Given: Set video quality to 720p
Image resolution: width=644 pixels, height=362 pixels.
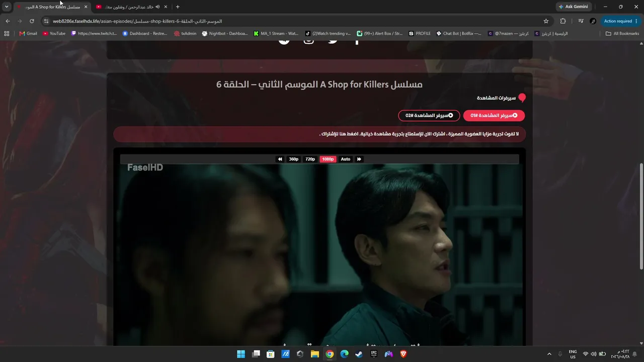Looking at the screenshot, I should [x=310, y=159].
